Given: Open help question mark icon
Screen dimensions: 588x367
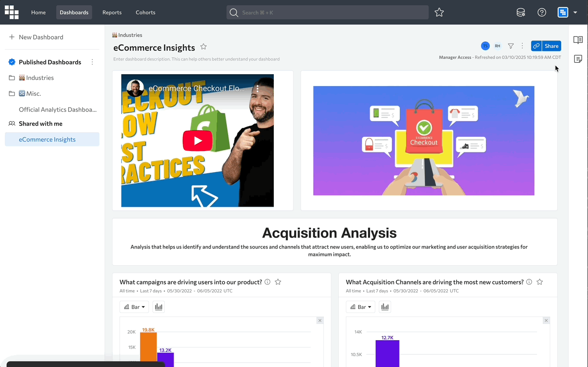Looking at the screenshot, I should (x=542, y=12).
